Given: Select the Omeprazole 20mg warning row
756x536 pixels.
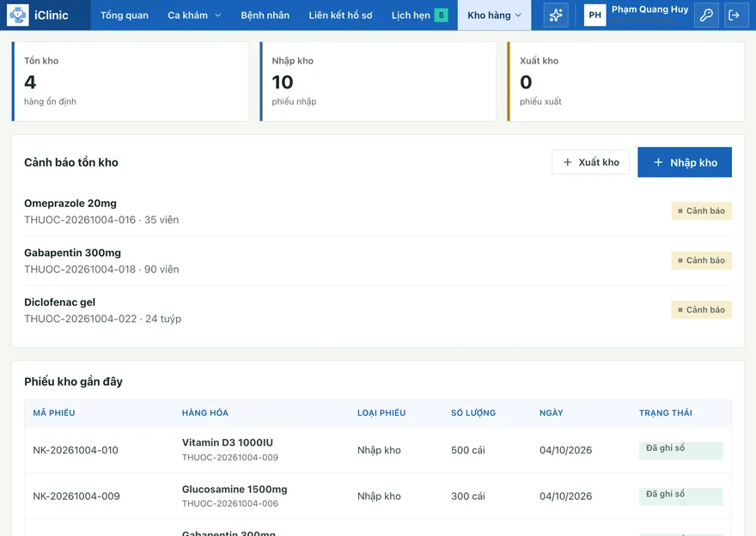Looking at the screenshot, I should [378, 211].
